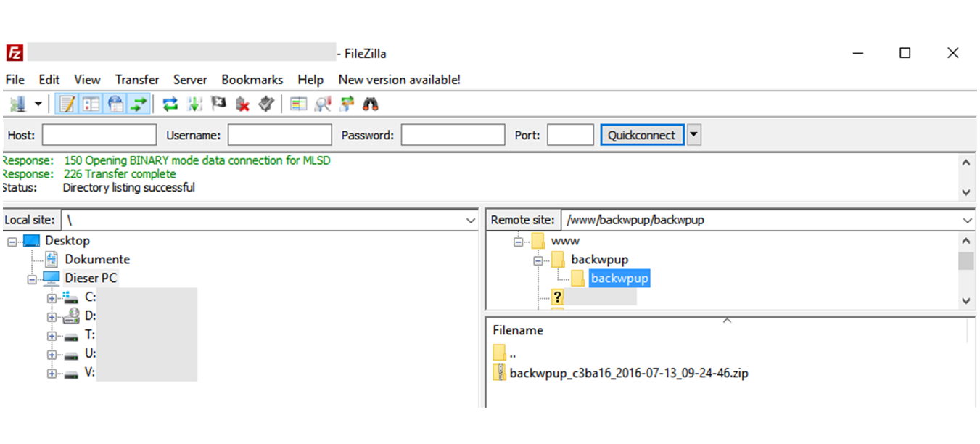Open the Transfer menu

tap(136, 80)
